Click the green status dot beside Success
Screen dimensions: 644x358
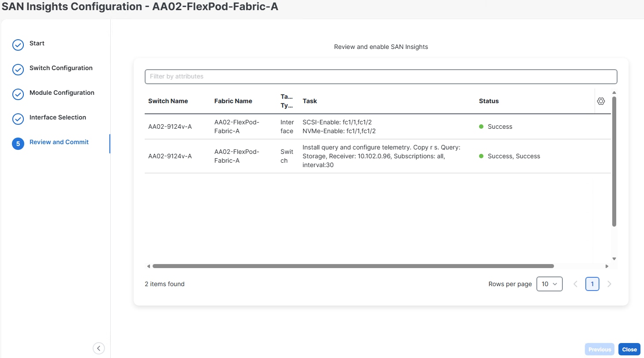482,127
